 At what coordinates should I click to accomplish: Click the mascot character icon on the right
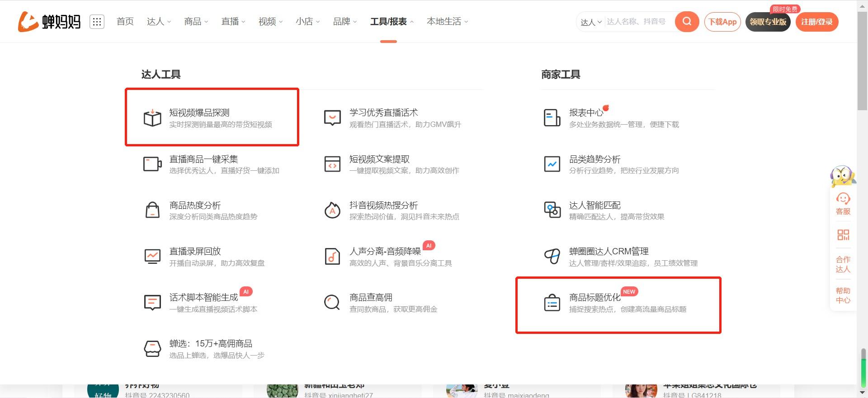click(x=843, y=176)
